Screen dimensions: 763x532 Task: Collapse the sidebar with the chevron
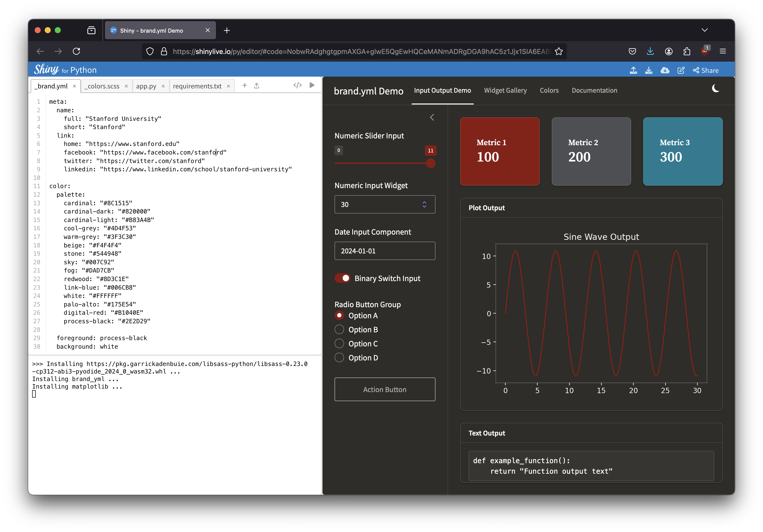(432, 117)
